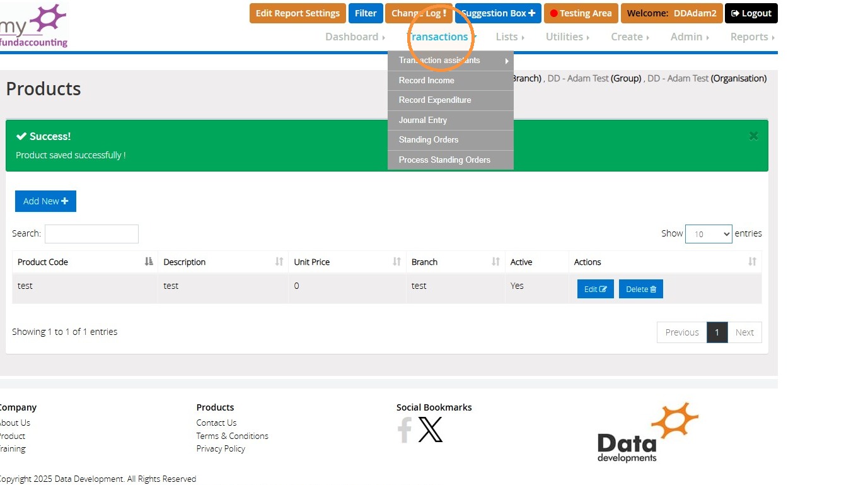Open the Contact Us link
This screenshot has width=868, height=485.
tap(216, 423)
